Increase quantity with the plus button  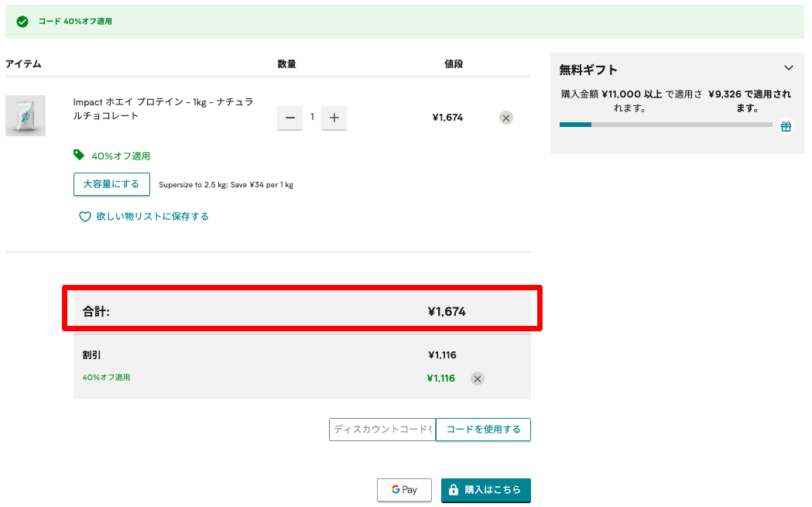[x=334, y=118]
